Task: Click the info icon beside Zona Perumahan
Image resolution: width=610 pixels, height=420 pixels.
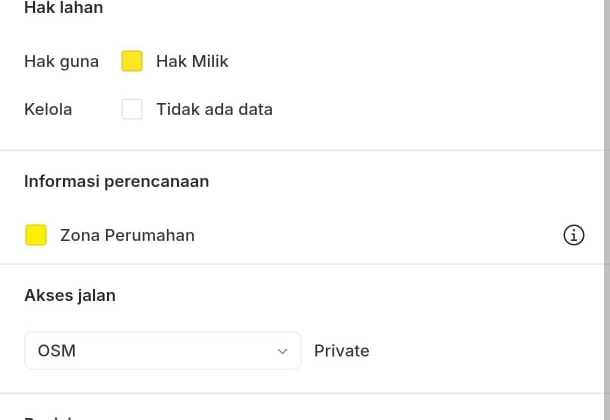Action: [574, 235]
